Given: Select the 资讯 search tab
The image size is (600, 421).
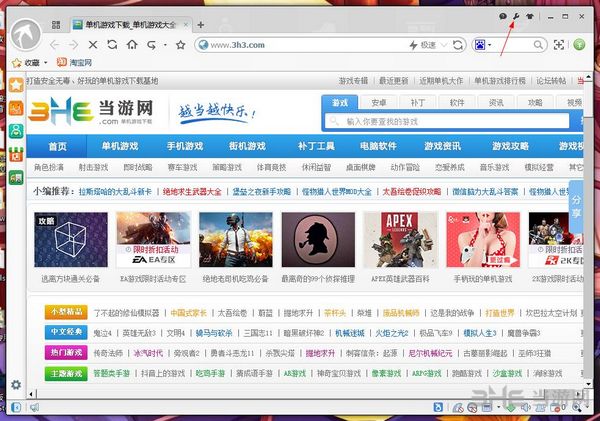Looking at the screenshot, I should coord(496,103).
